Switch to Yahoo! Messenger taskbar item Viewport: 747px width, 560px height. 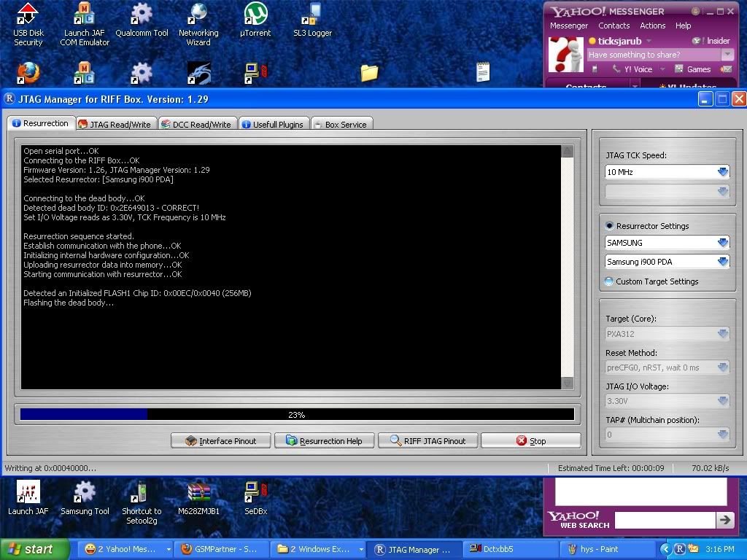click(125, 549)
